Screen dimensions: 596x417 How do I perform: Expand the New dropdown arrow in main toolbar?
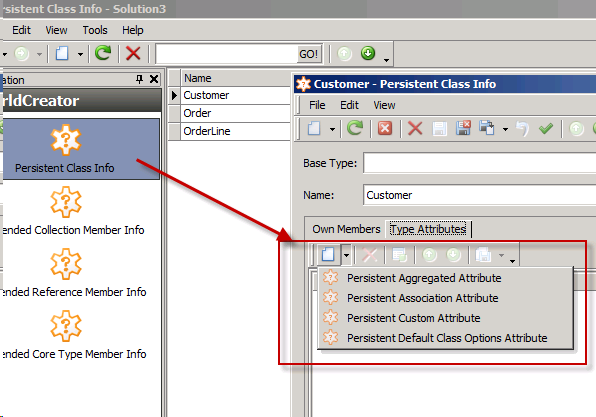[80, 54]
